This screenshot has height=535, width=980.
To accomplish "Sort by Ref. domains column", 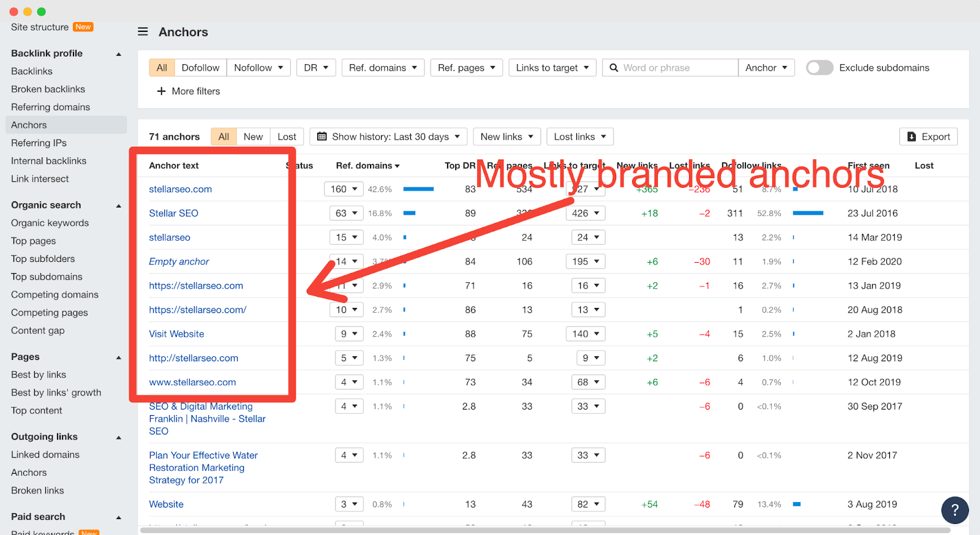I will click(x=367, y=165).
